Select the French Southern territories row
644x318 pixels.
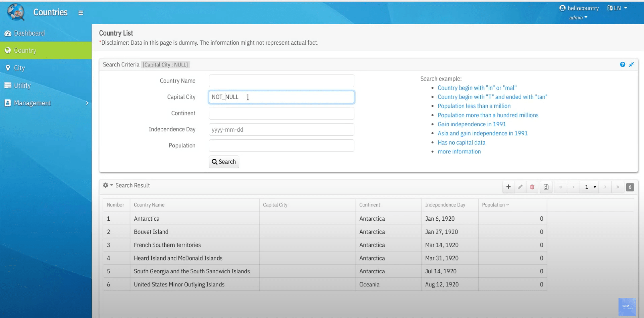pyautogui.click(x=325, y=245)
